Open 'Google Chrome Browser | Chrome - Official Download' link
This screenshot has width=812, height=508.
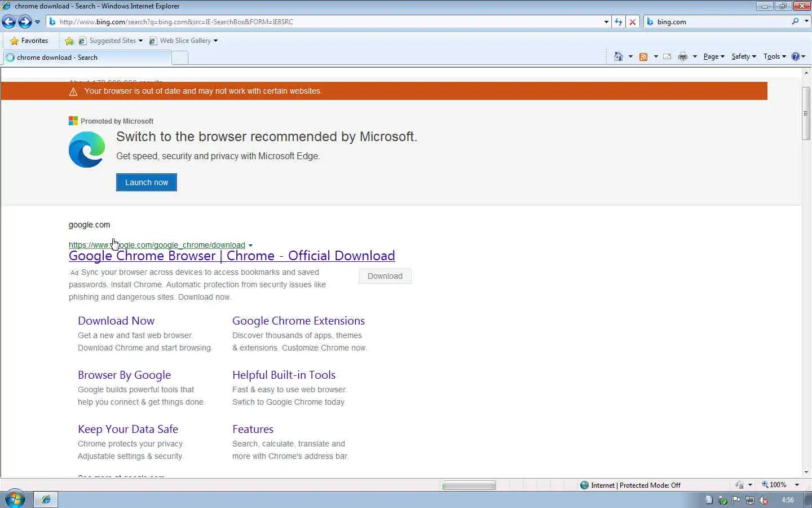pos(232,256)
